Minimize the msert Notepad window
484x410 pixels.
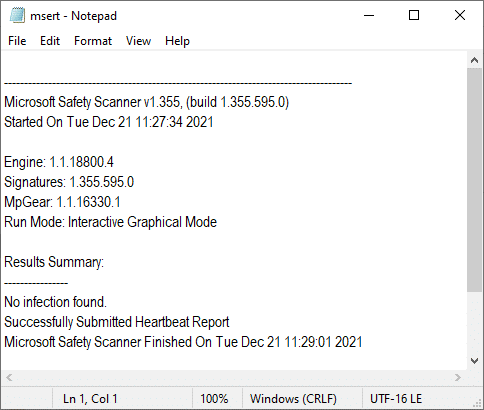[x=369, y=15]
